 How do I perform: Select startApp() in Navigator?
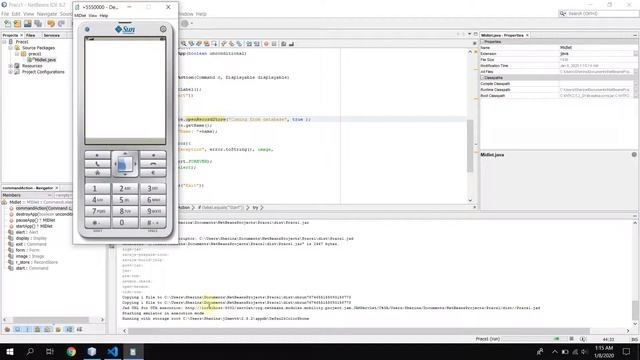[34, 226]
